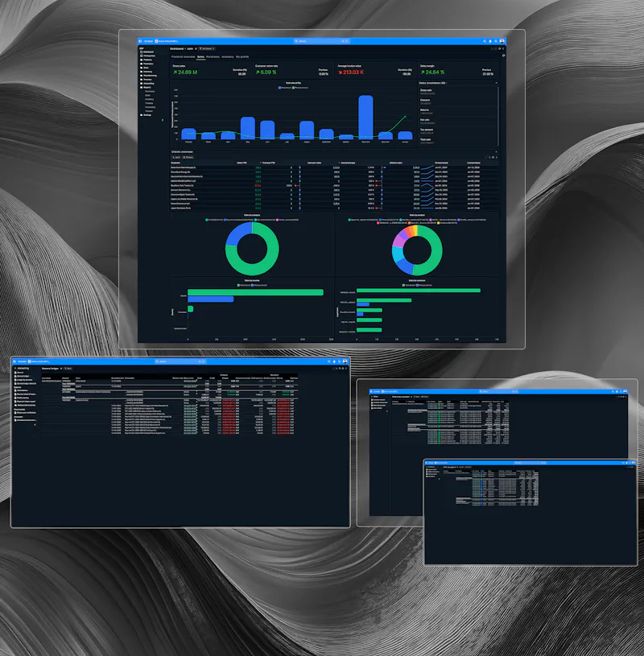Click First purchase column header
The width and height of the screenshot is (644, 656).
441,163
